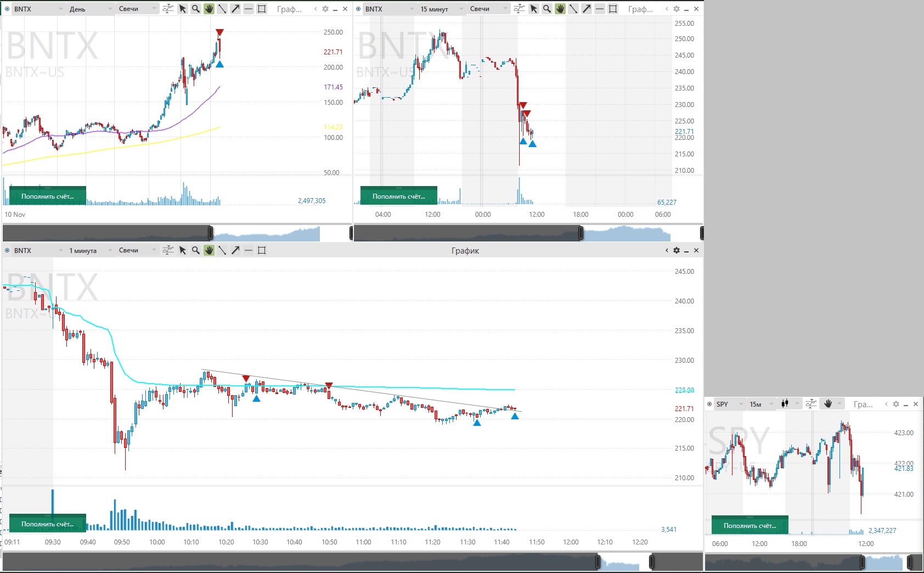This screenshot has width=924, height=573.
Task: Toggle auto-scale in the daily BNTX chart
Action: (x=168, y=9)
